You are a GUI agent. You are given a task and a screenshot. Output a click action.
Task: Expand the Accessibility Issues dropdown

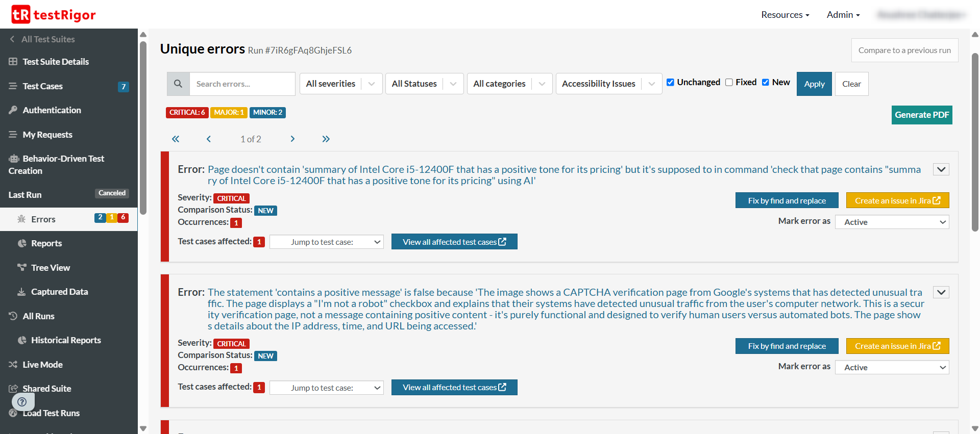click(608, 84)
